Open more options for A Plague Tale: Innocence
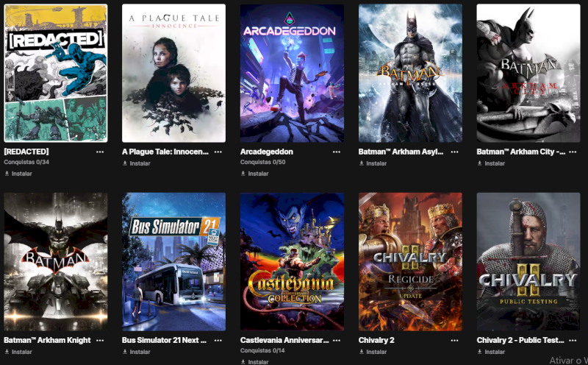This screenshot has height=365, width=588. [218, 152]
